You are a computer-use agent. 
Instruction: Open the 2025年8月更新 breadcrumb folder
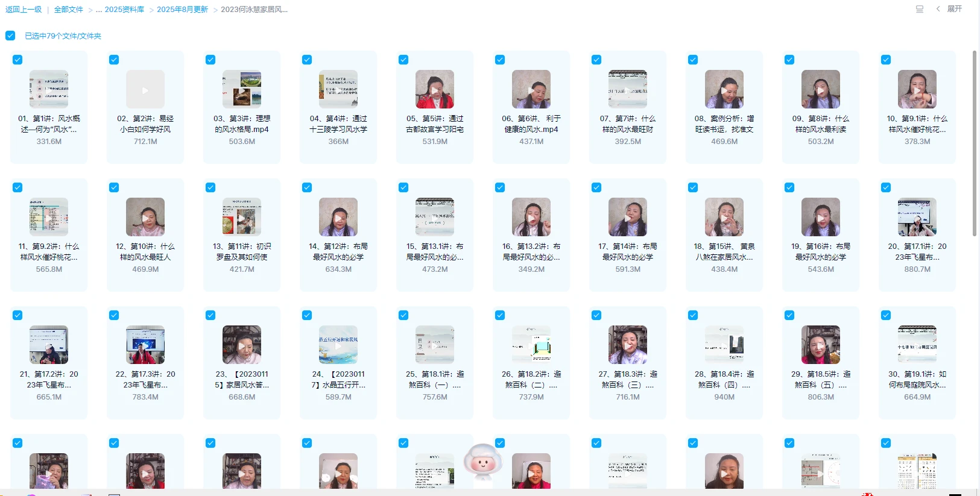click(182, 10)
